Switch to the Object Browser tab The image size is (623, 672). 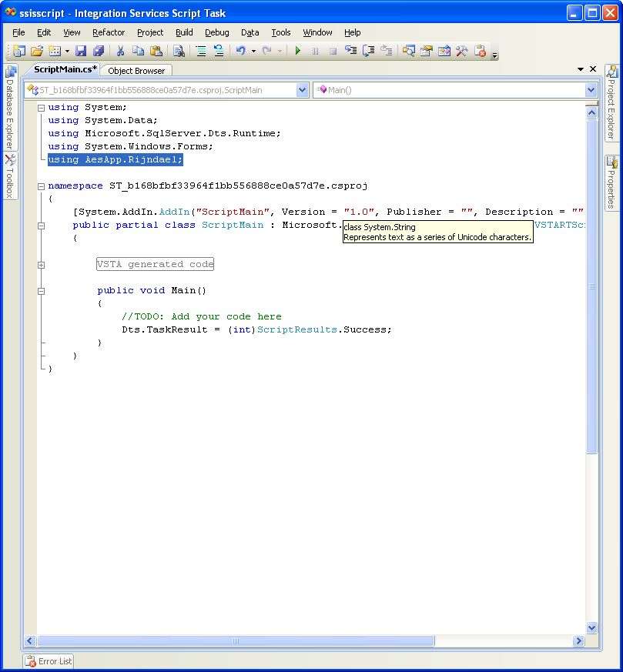(x=136, y=71)
